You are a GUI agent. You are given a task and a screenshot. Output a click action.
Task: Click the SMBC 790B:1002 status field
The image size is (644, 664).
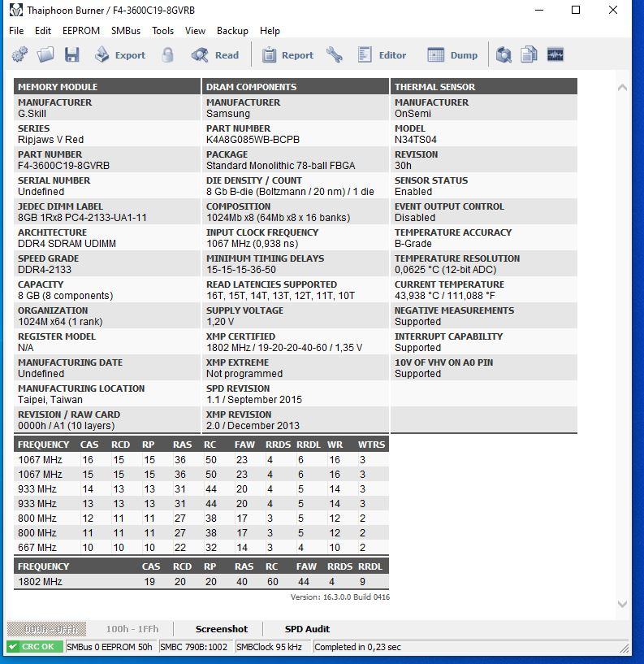tap(194, 647)
